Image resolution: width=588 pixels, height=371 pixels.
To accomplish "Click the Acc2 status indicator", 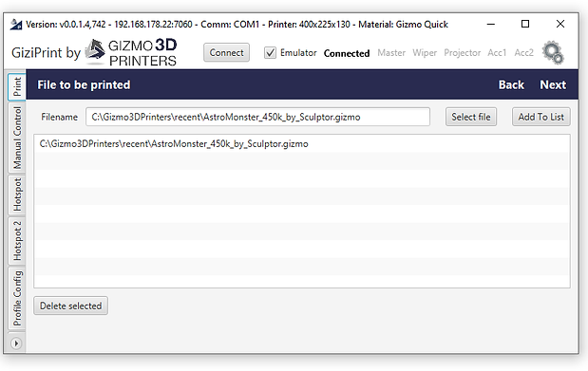I will click(523, 53).
